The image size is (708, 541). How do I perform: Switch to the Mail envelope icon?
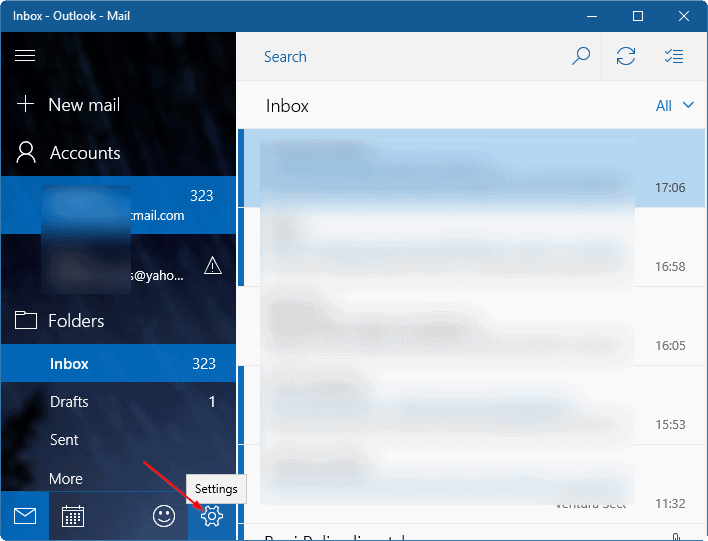pyautogui.click(x=25, y=516)
